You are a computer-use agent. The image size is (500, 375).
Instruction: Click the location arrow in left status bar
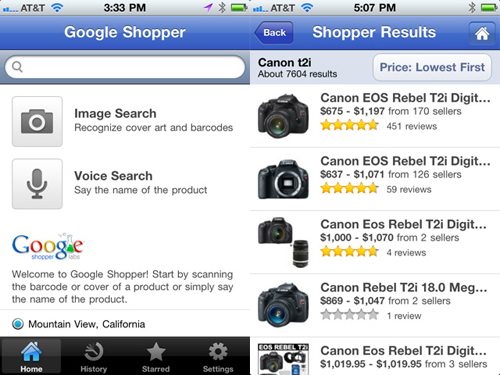[x=209, y=7]
